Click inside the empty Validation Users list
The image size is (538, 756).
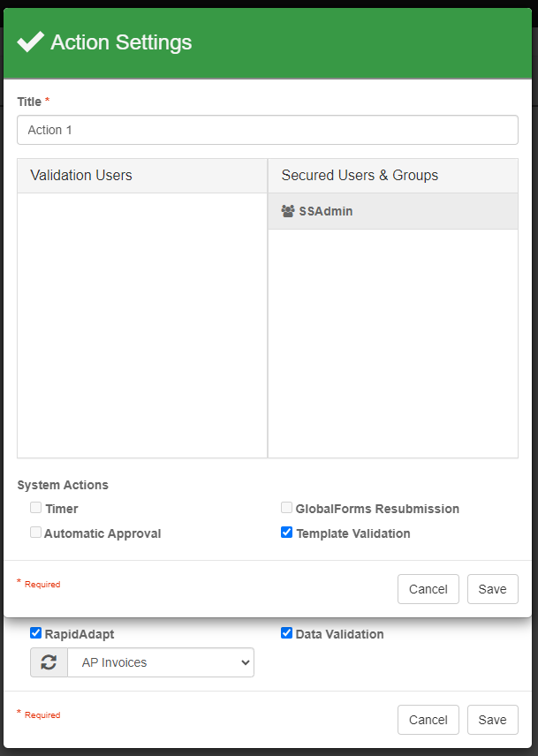coord(142,325)
